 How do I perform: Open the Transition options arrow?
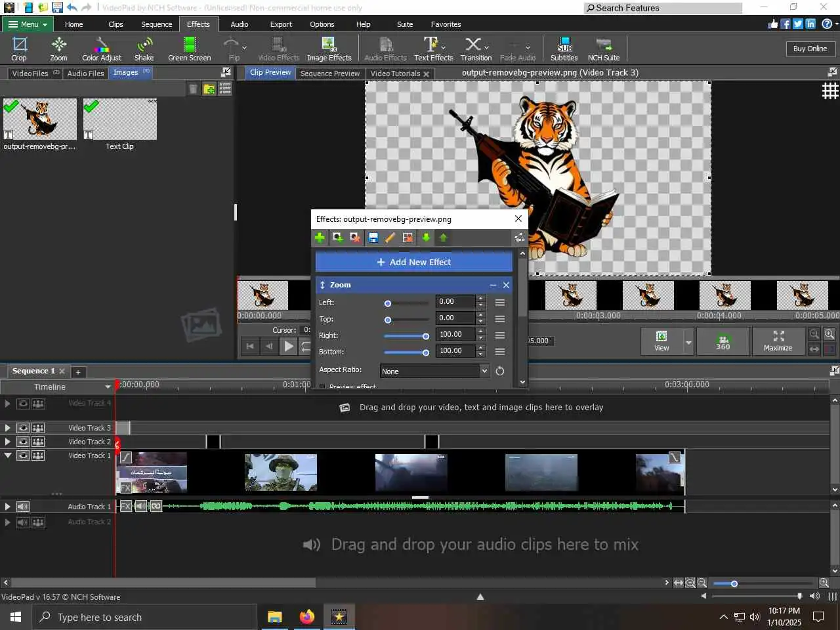(486, 47)
